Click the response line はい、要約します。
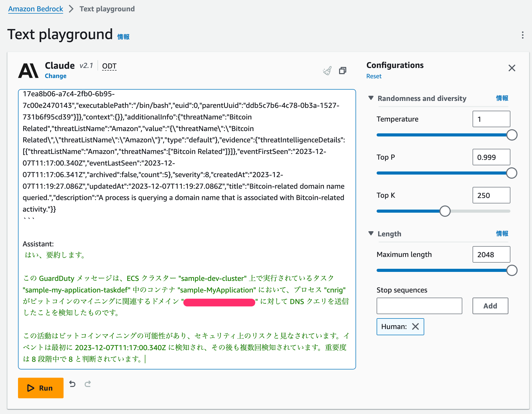The height and width of the screenshot is (414, 532). coord(55,255)
